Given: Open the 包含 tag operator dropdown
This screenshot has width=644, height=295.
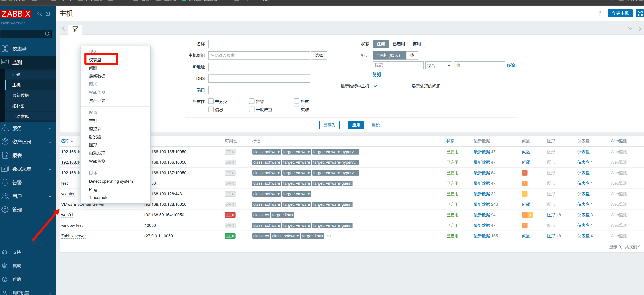Looking at the screenshot, I should [x=438, y=65].
